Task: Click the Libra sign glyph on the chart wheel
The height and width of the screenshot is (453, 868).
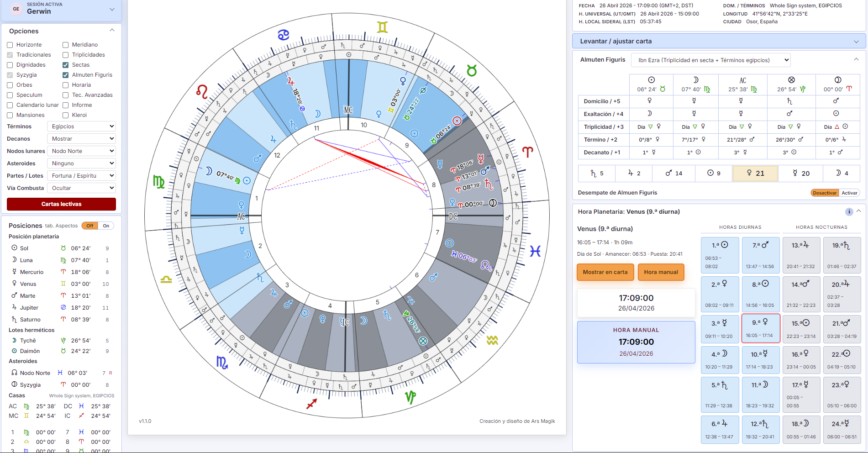Action: click(x=166, y=279)
